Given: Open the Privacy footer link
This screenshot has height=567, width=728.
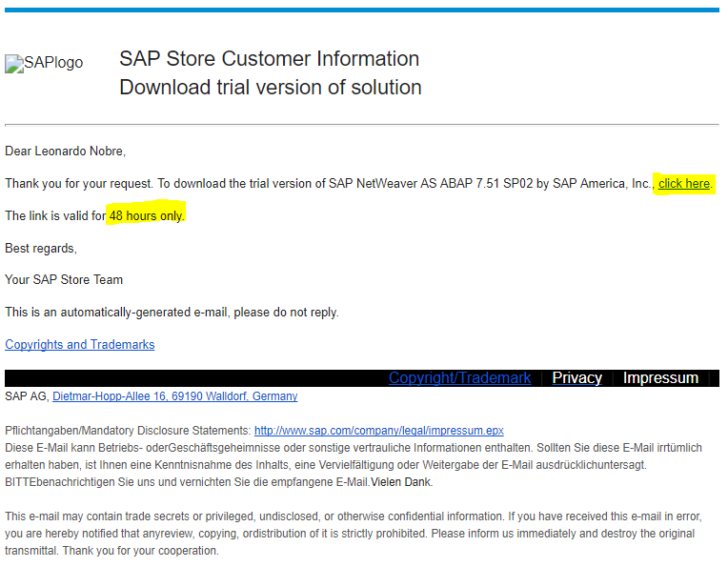Looking at the screenshot, I should (576, 378).
